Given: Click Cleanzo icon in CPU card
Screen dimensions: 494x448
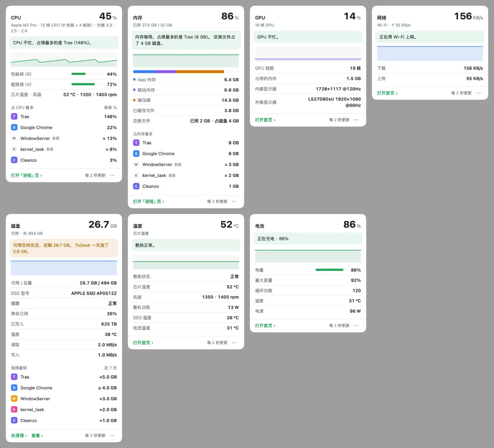Looking at the screenshot, I should [x=14, y=160].
